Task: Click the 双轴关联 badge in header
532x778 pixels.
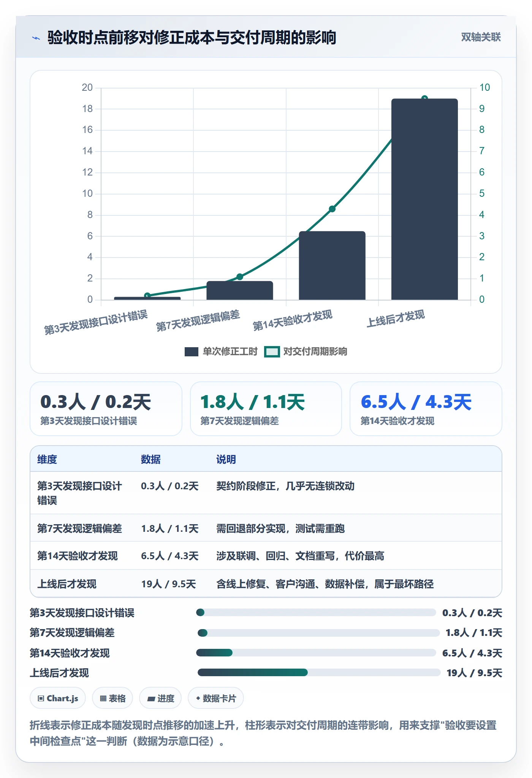Action: [481, 37]
